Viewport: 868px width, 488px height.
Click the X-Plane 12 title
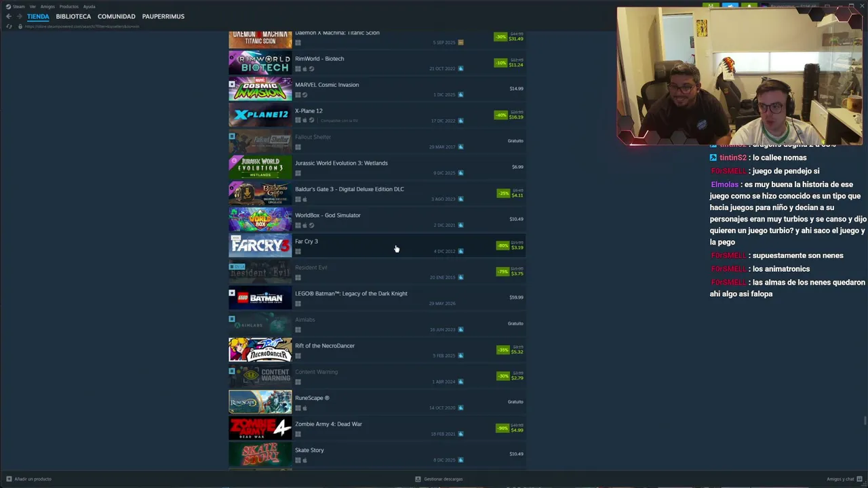(309, 111)
